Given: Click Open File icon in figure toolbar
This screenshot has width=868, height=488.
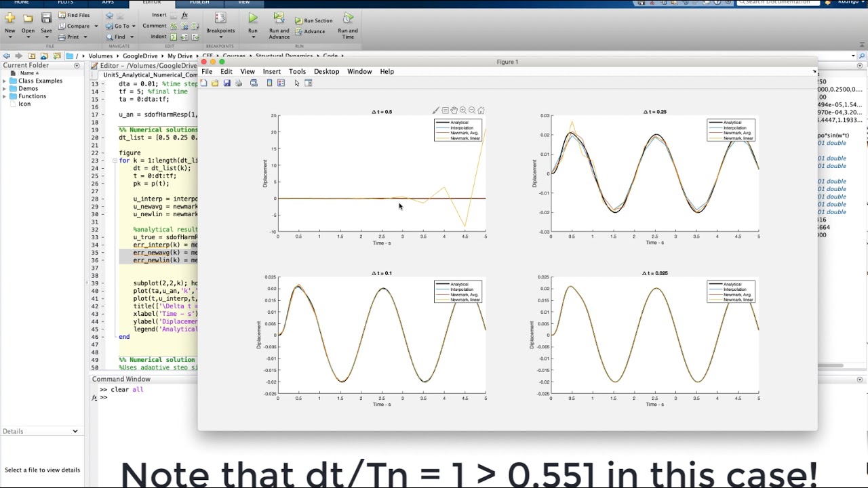Looking at the screenshot, I should tap(215, 83).
